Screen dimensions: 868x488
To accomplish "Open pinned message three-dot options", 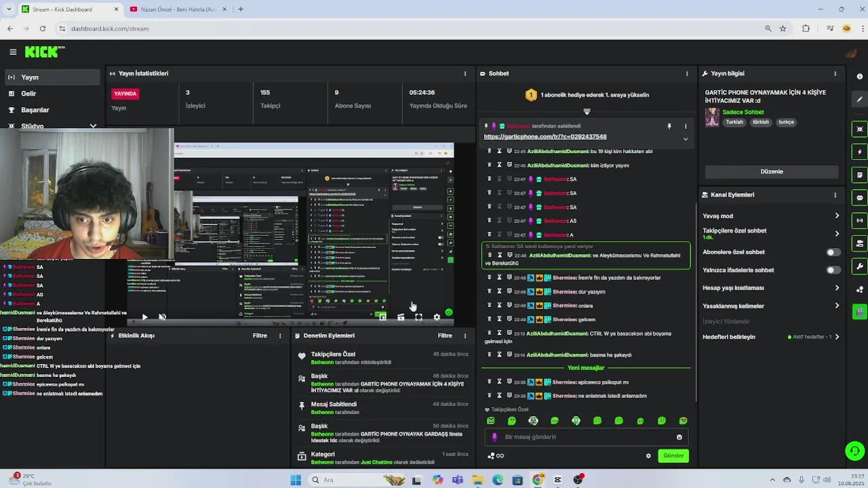I will [686, 126].
